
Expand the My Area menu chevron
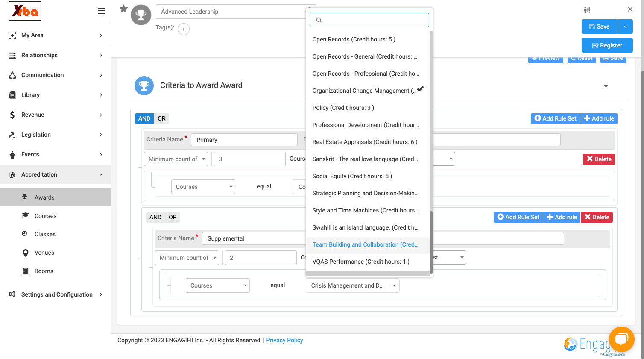[101, 35]
